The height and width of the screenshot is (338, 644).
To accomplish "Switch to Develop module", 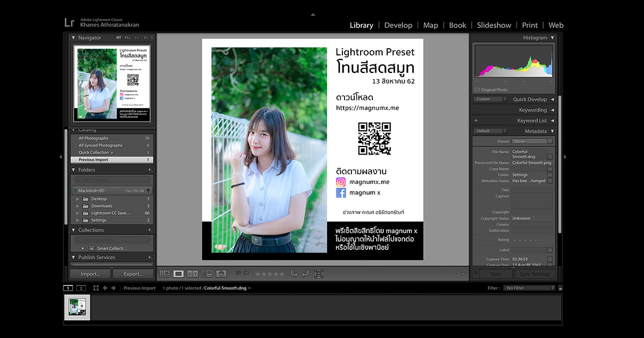I will pos(398,25).
